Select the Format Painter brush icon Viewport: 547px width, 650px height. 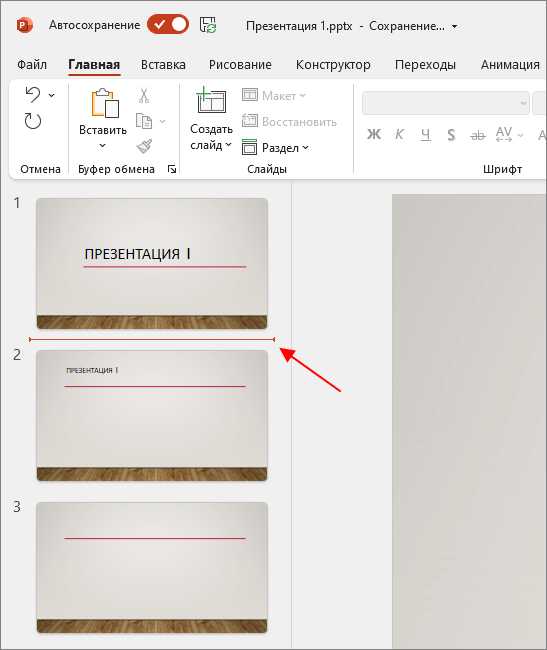144,146
